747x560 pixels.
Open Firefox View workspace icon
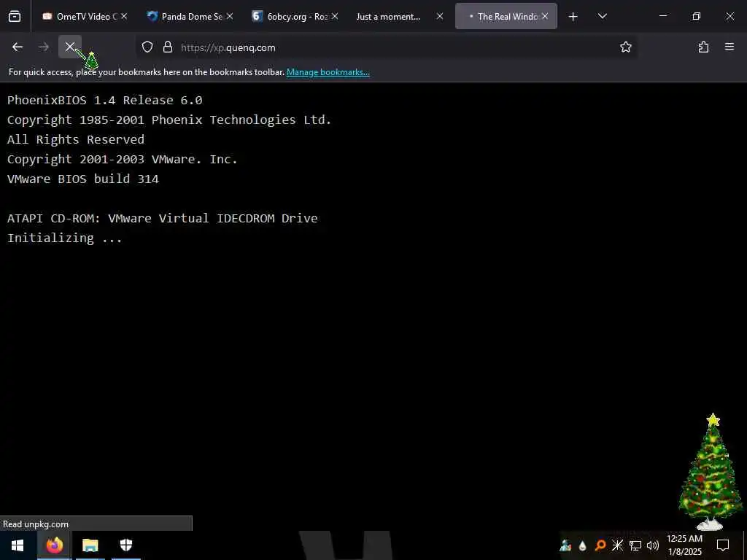click(x=15, y=16)
